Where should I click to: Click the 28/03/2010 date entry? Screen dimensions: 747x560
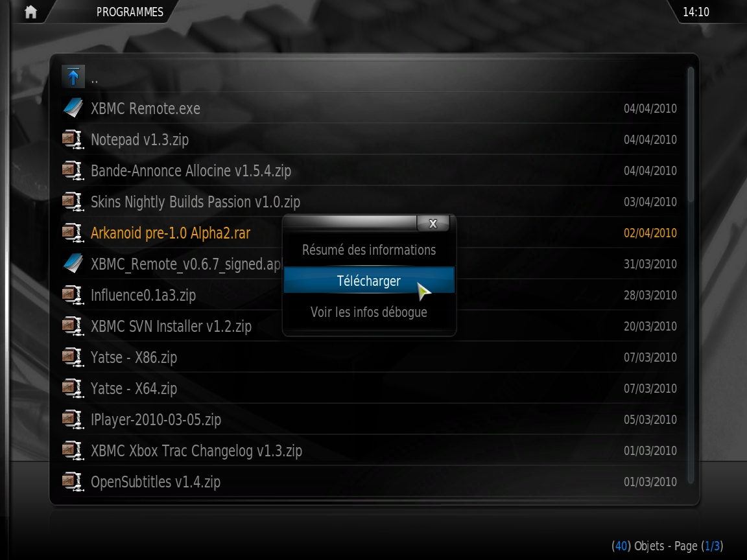point(650,296)
